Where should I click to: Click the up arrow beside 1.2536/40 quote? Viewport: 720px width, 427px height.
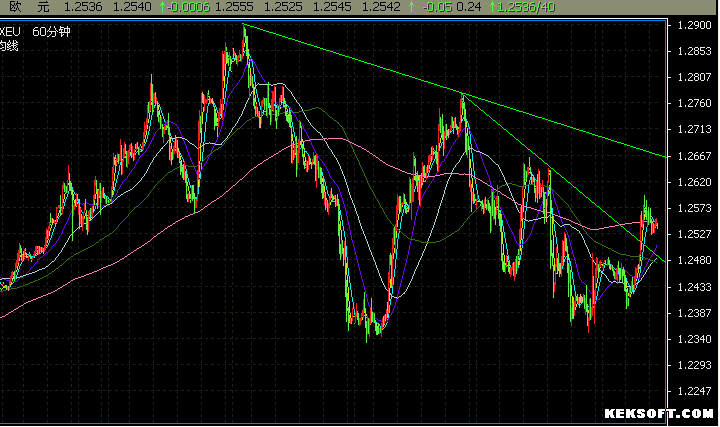coord(493,7)
